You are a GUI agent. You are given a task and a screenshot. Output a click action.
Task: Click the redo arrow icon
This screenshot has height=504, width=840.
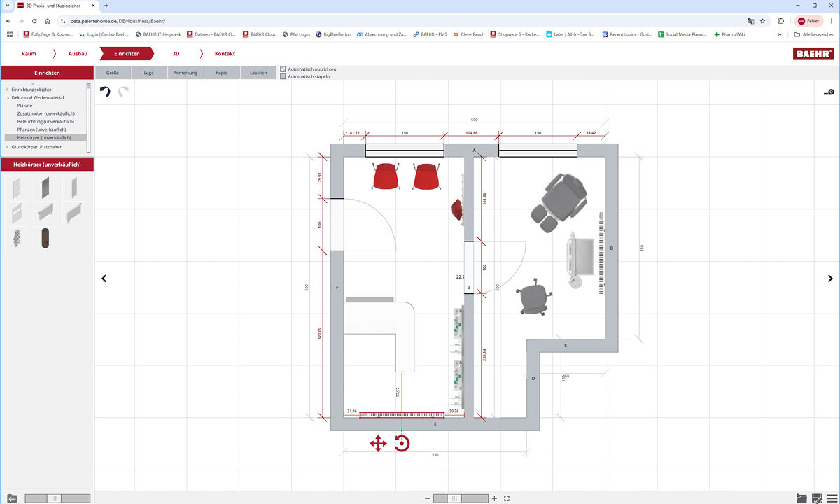[124, 91]
